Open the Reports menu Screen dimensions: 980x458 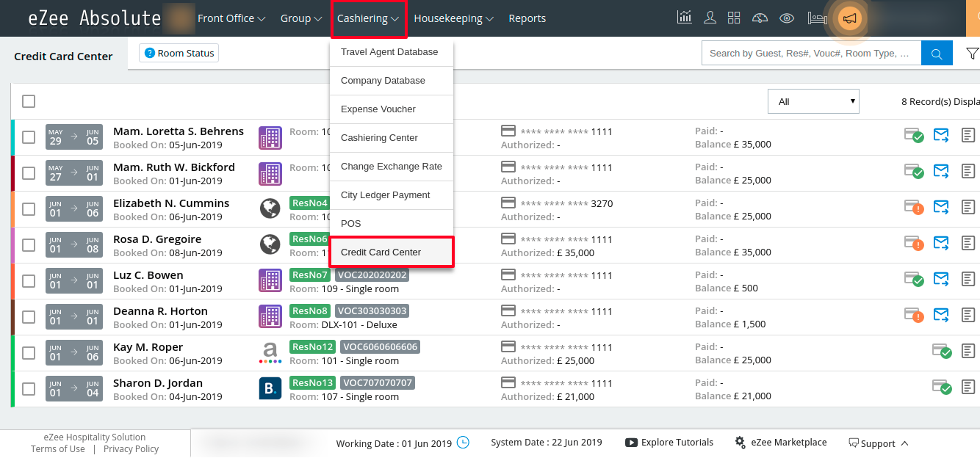tap(527, 18)
